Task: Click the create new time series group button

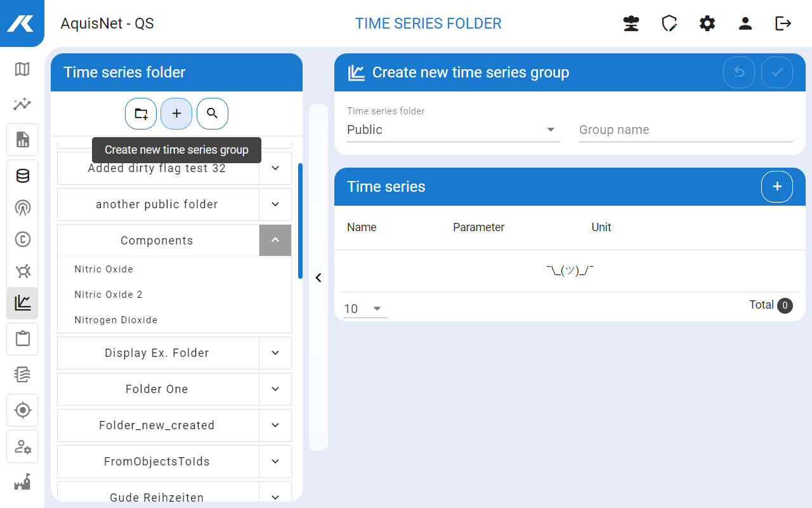Action: (x=176, y=114)
